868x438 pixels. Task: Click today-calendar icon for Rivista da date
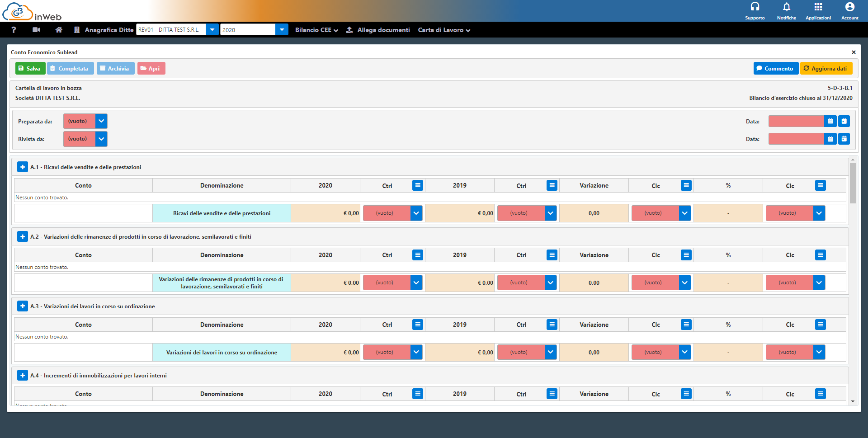pos(844,139)
